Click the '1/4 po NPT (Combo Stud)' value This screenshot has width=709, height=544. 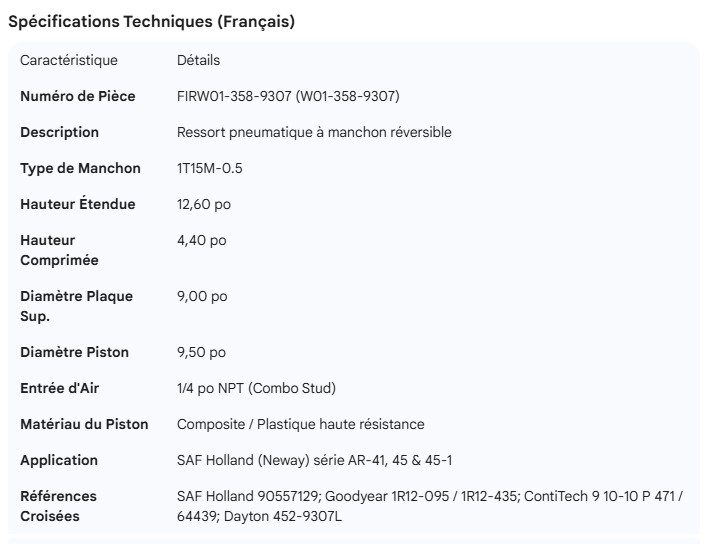pyautogui.click(x=256, y=388)
